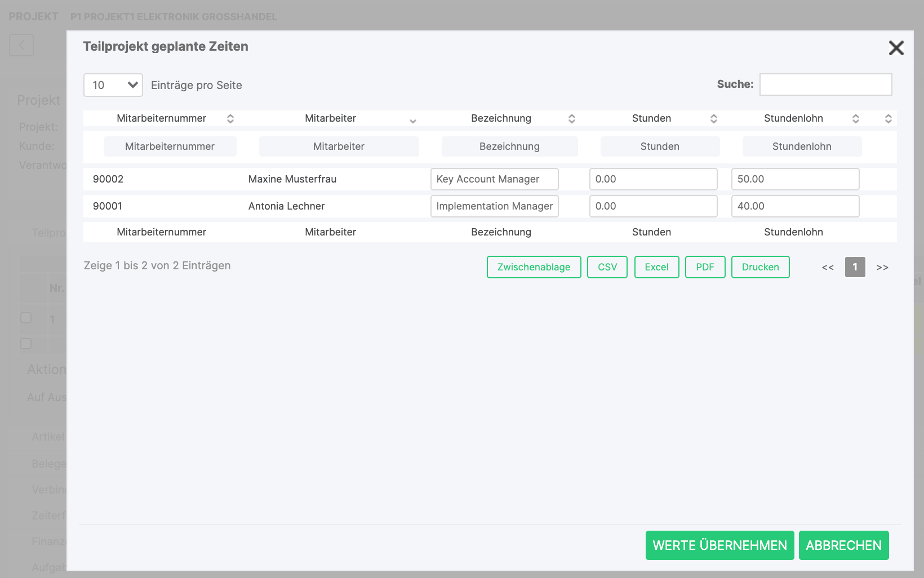Focus the Bezeichnung filter field
Screen dimensions: 924x578
(509, 146)
